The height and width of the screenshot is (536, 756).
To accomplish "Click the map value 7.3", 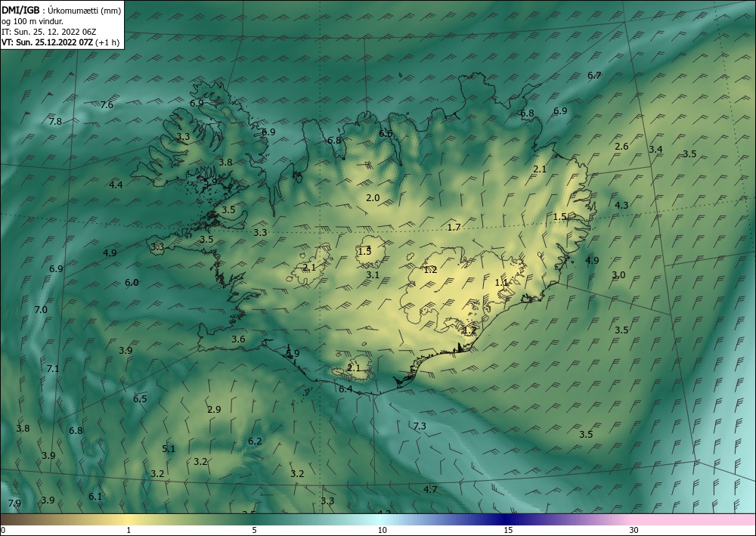I will tap(420, 426).
